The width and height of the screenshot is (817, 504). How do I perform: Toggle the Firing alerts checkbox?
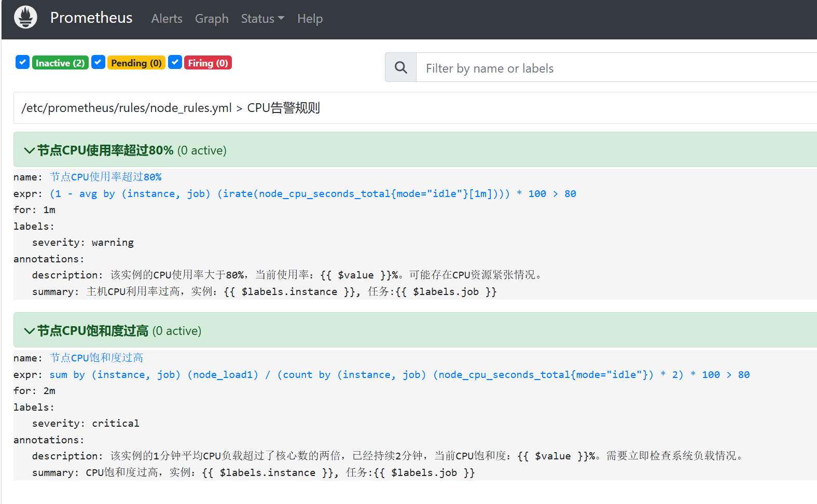[175, 62]
